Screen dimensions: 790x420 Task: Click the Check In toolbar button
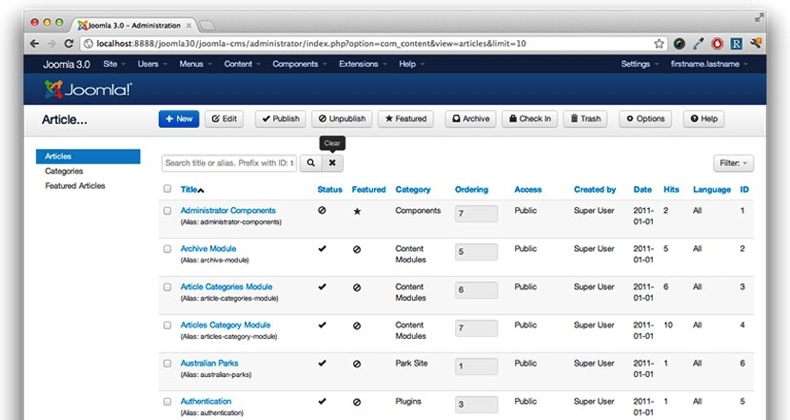[x=530, y=119]
